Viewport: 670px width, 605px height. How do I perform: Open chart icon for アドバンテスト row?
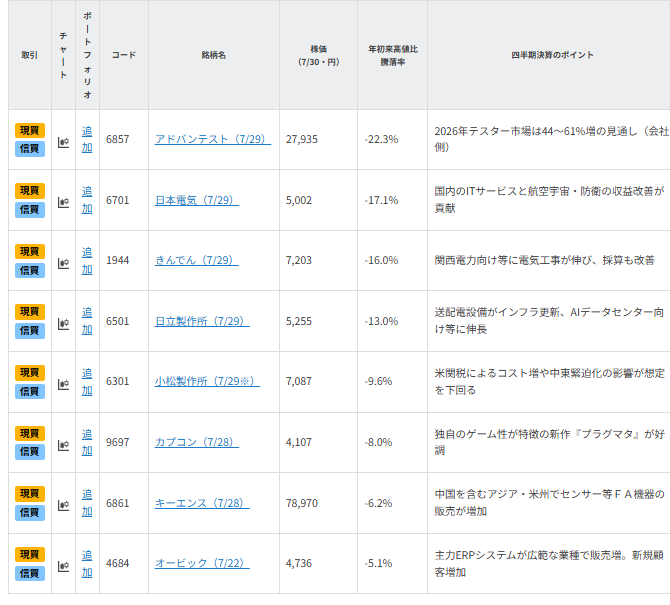point(63,142)
